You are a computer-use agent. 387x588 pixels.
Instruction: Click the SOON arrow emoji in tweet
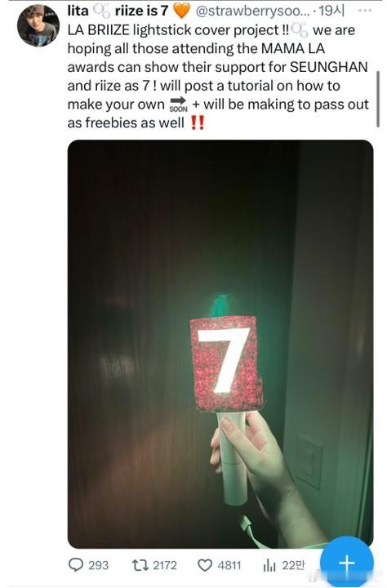(178, 105)
